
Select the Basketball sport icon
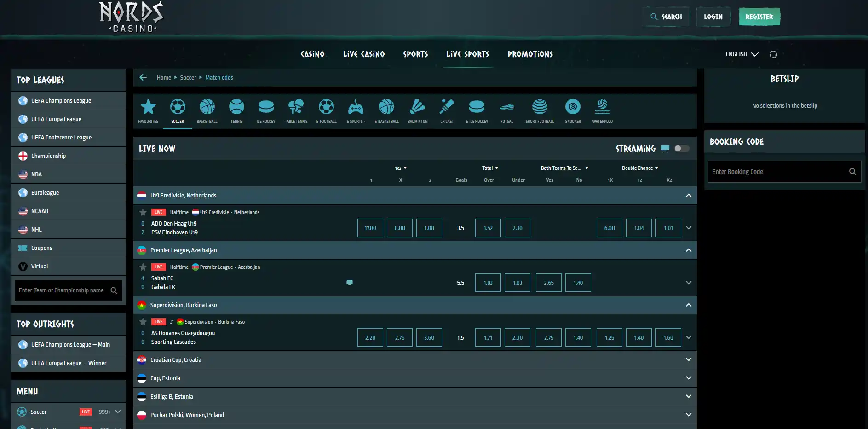(x=207, y=111)
